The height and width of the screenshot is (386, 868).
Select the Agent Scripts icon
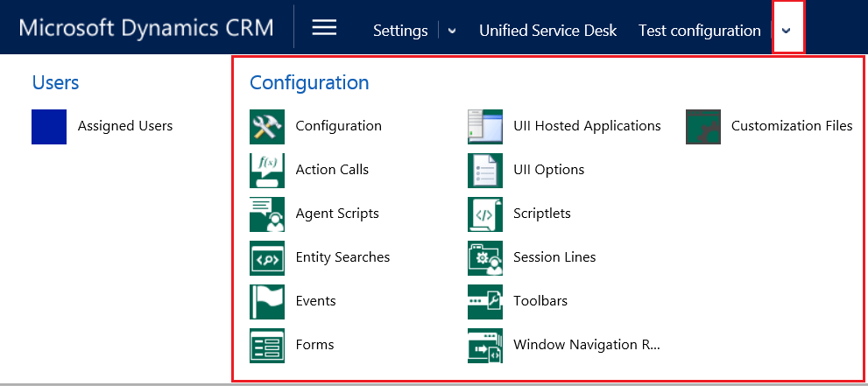[267, 214]
